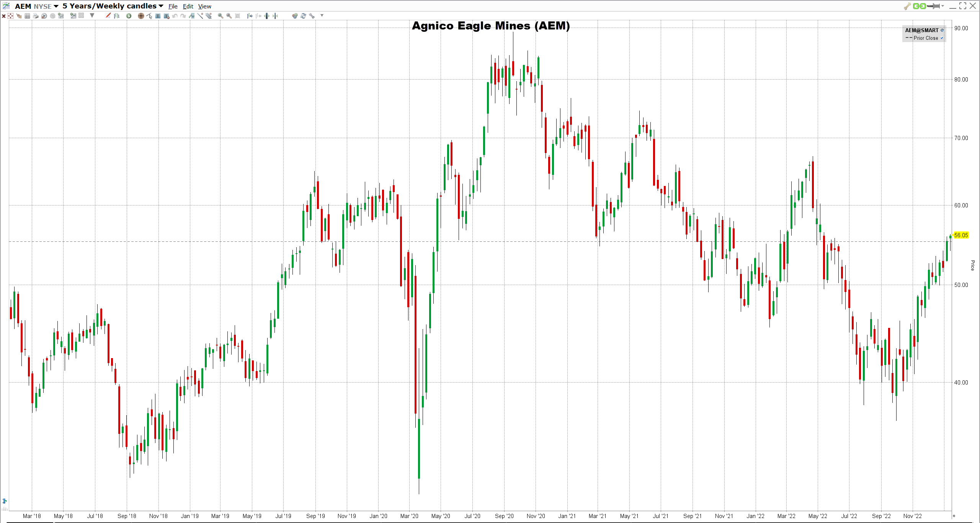This screenshot has width=980, height=523.
Task: Click the blue edit icon beside AEM@SMART
Action: 942,30
